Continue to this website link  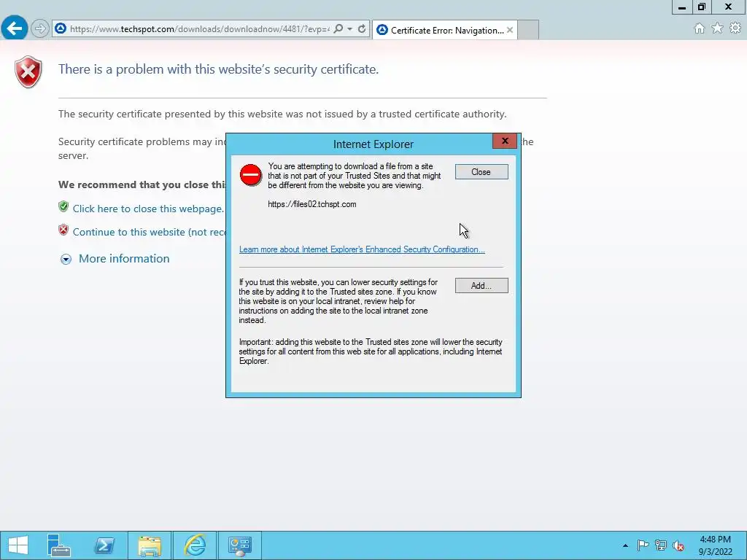coord(149,232)
